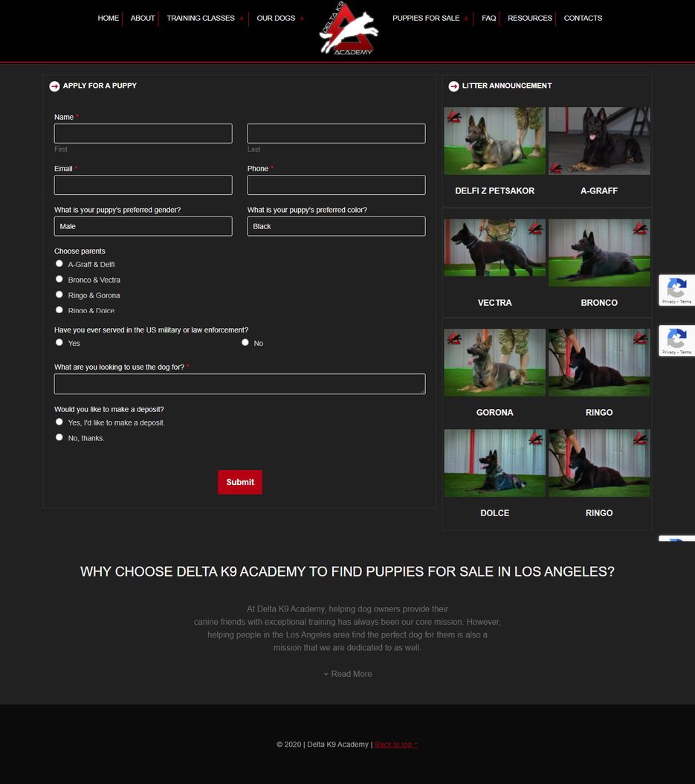Open Dolce dog photo

click(x=494, y=463)
